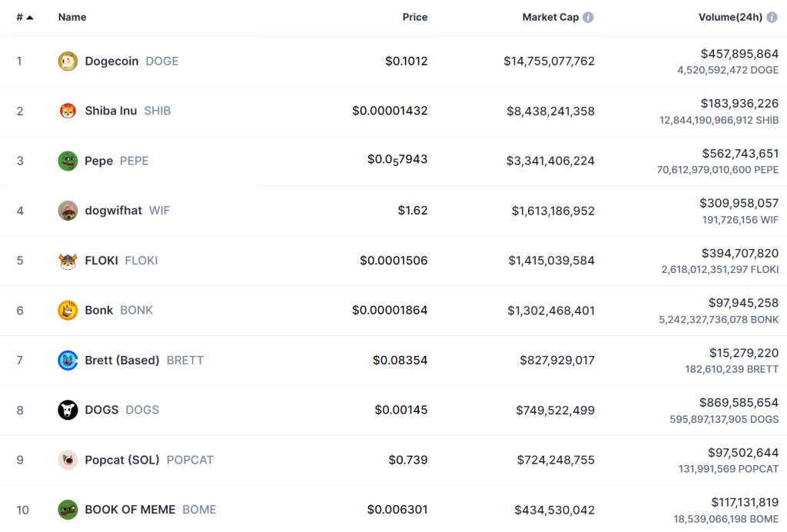Click the Popcat (SOL) coin icon
This screenshot has width=787, height=532.
pos(68,460)
